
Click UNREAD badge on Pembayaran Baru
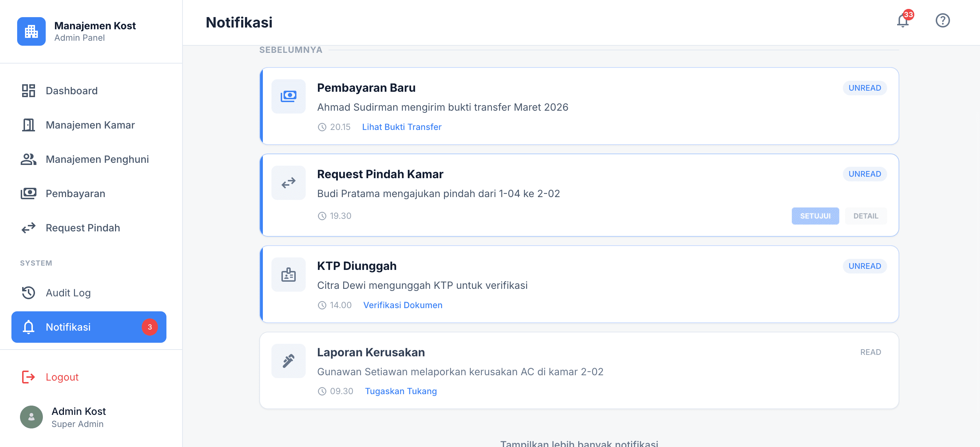[864, 88]
